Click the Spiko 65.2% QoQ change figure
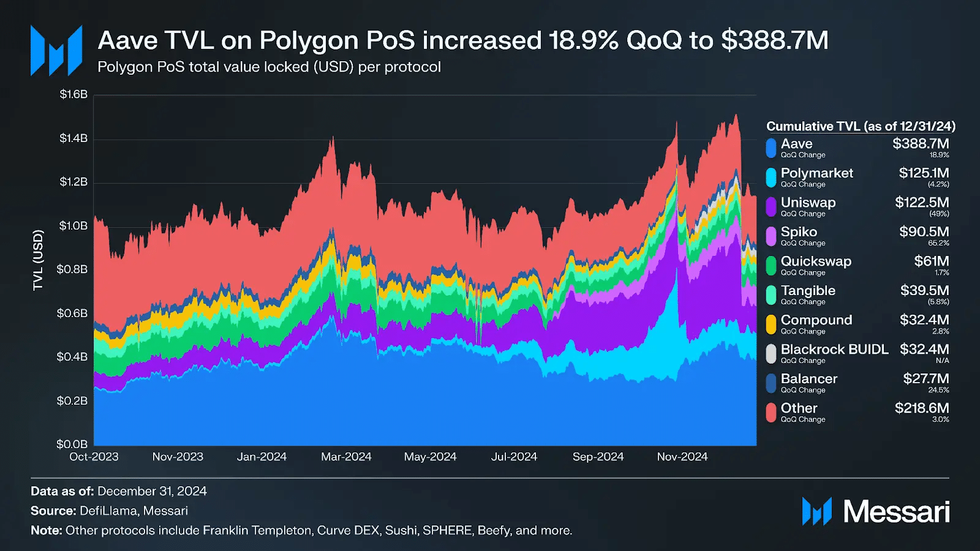This screenshot has width=980, height=551. (x=939, y=243)
